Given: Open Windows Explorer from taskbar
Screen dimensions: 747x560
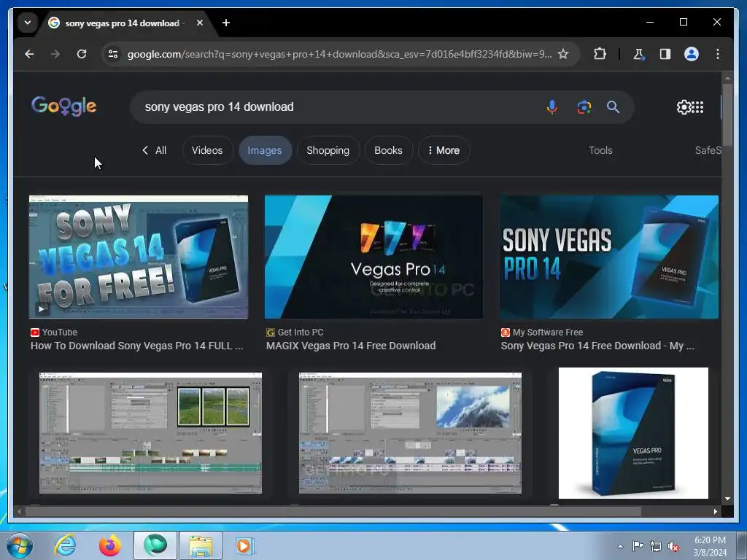Looking at the screenshot, I should [201, 545].
